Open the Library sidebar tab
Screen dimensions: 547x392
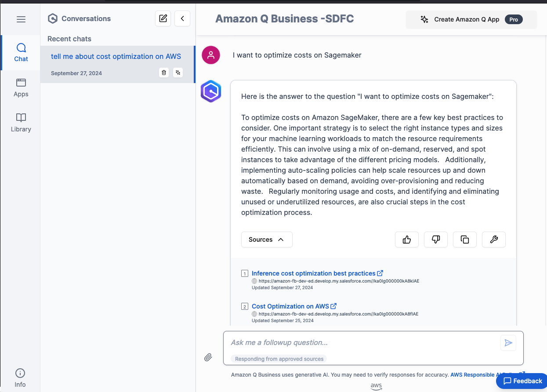point(21,123)
